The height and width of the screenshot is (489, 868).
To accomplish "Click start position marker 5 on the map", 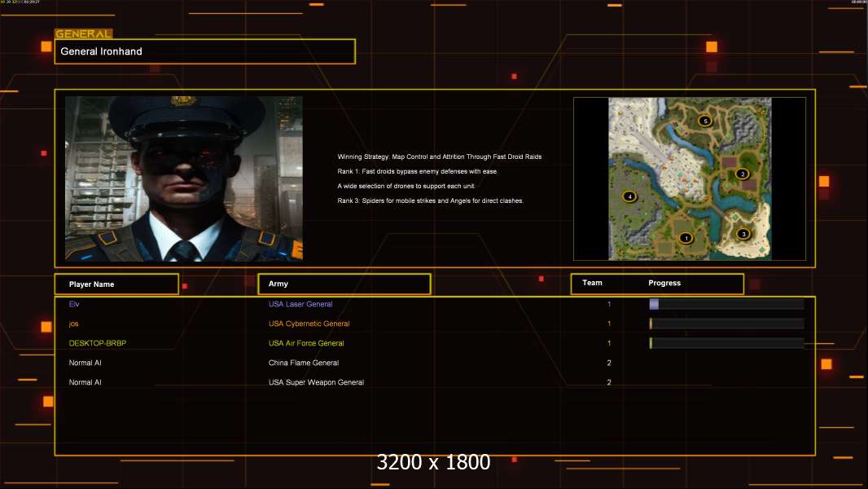I will pos(704,121).
